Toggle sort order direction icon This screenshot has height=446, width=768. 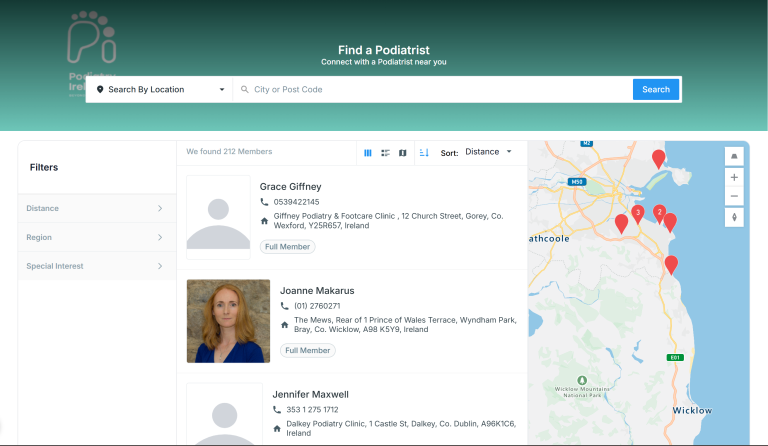click(424, 153)
